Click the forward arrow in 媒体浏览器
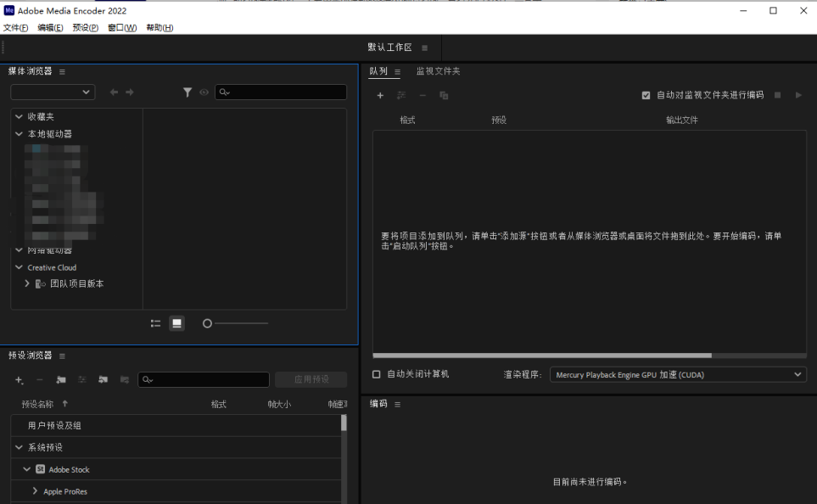 coord(130,92)
